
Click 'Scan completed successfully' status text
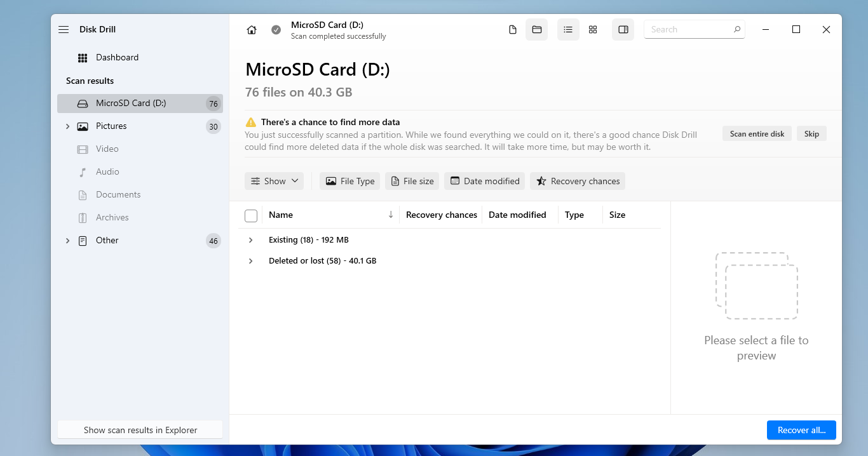(339, 36)
